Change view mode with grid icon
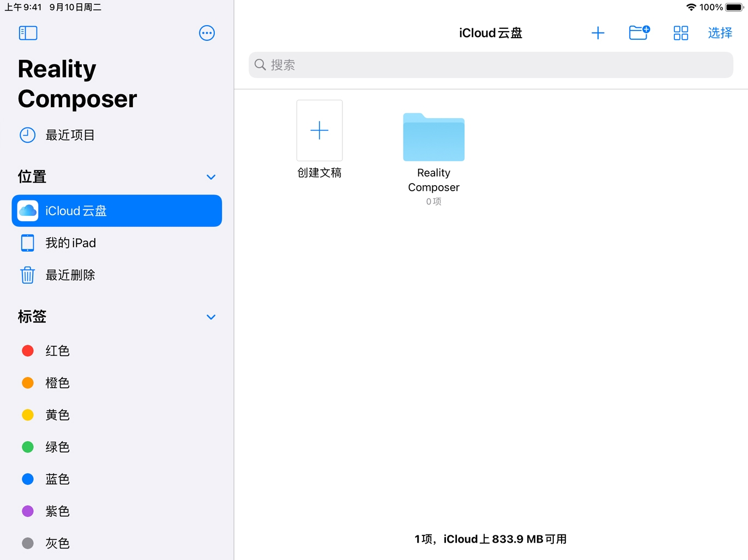Screen dimensions: 748x560 [x=681, y=33]
